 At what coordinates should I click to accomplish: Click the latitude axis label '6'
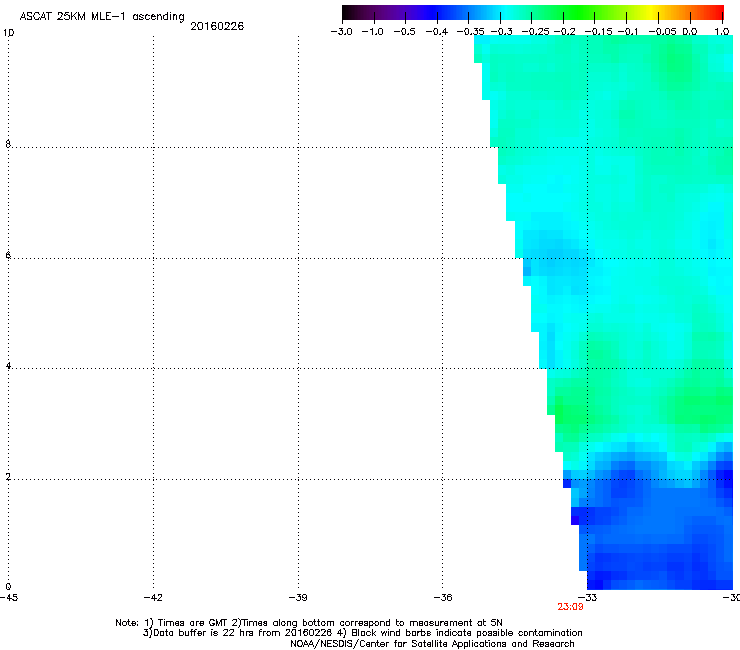8,255
